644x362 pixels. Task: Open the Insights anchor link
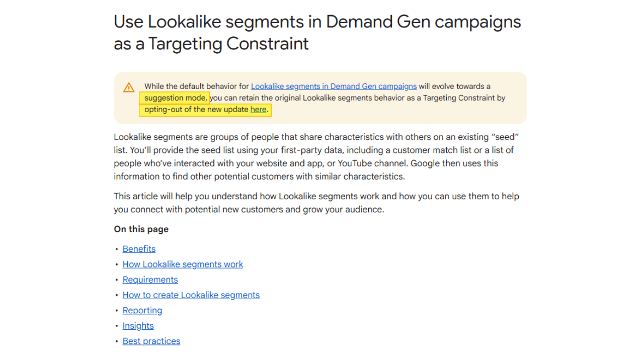138,326
